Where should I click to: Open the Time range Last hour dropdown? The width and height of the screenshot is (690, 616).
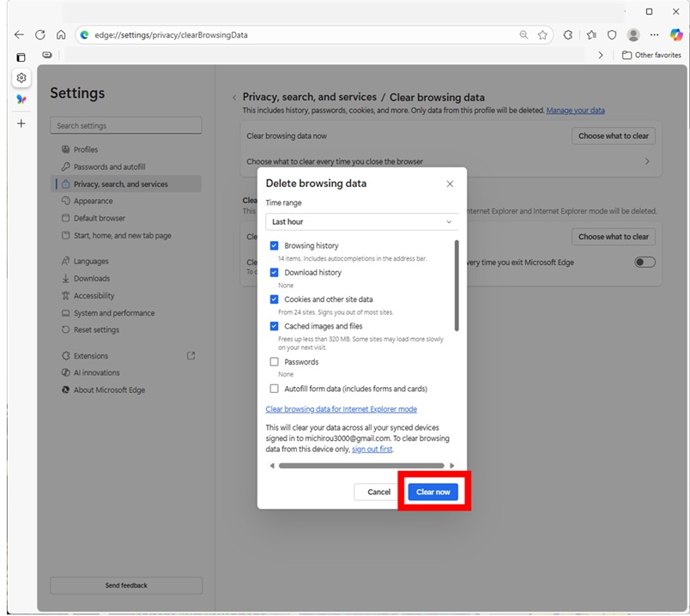click(x=361, y=222)
